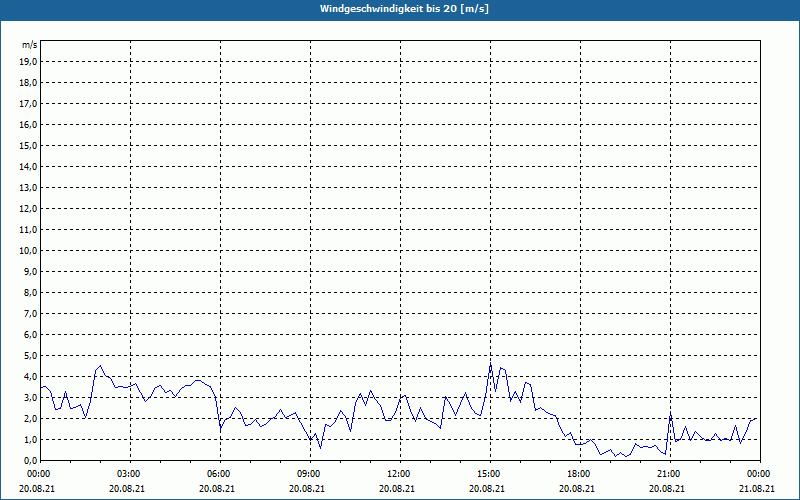Viewport: 800px width, 500px height.
Task: Select the "18,0" y-axis label
Action: click(29, 83)
